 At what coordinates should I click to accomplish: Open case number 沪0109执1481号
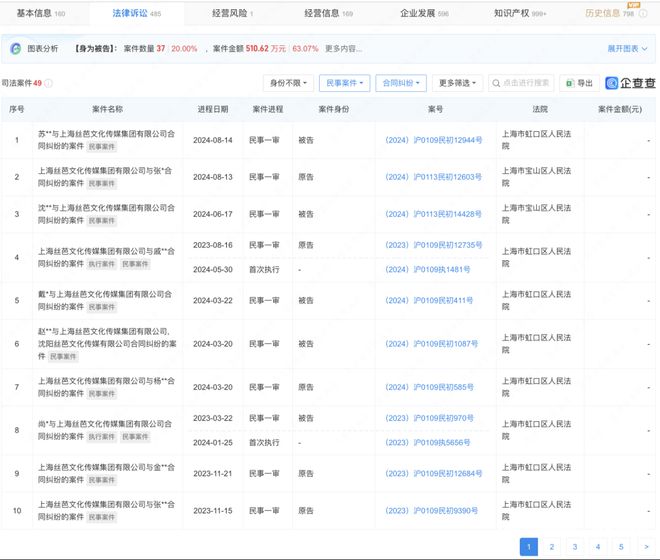click(428, 269)
